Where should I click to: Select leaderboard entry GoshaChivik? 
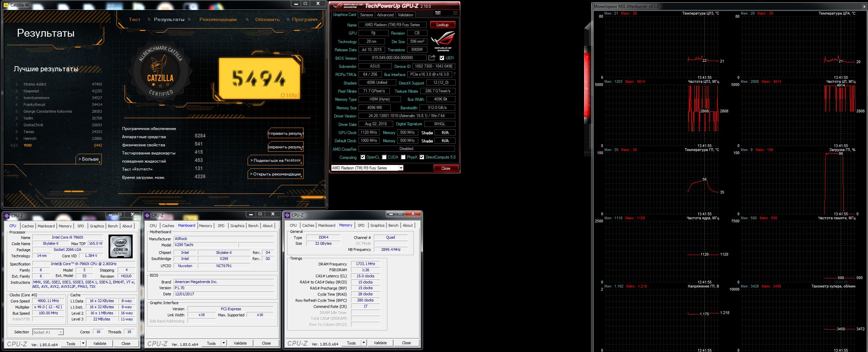tap(58, 125)
